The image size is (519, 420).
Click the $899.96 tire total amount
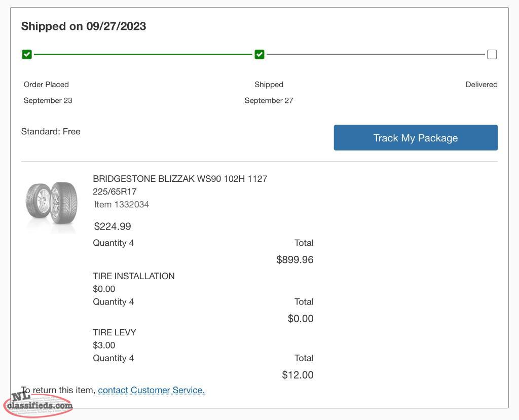pyautogui.click(x=294, y=260)
